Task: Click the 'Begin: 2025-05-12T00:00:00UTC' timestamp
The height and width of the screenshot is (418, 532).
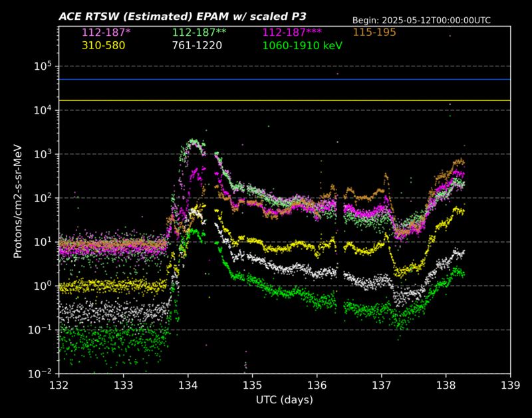Action: 422,21
